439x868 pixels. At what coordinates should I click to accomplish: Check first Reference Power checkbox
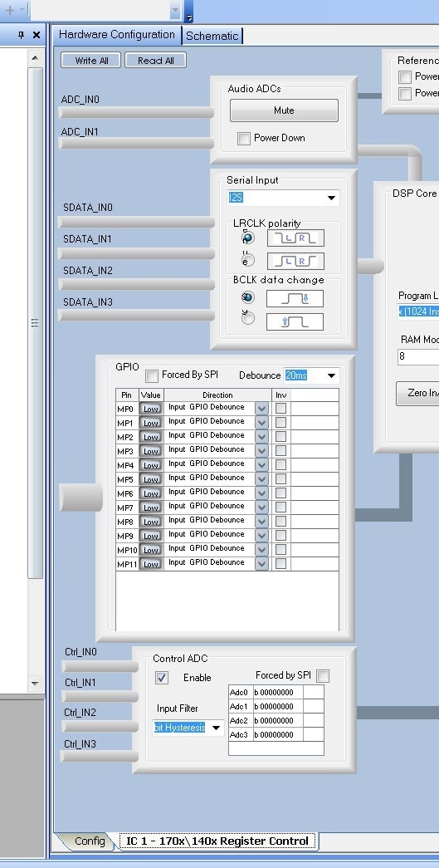(405, 77)
